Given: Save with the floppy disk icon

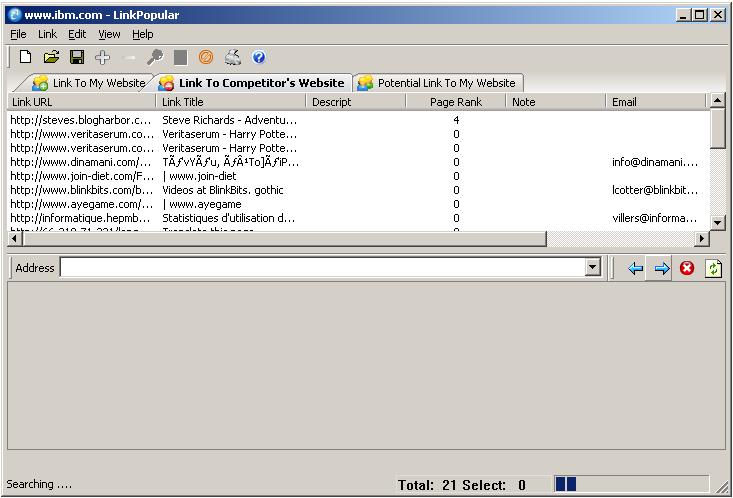Looking at the screenshot, I should [x=77, y=57].
